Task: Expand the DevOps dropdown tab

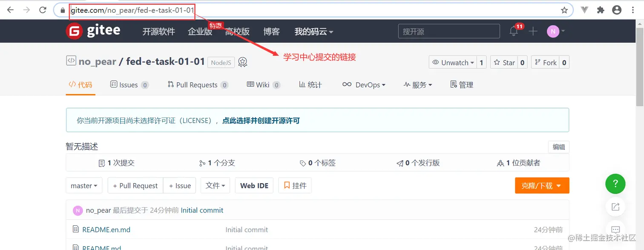Action: point(364,85)
